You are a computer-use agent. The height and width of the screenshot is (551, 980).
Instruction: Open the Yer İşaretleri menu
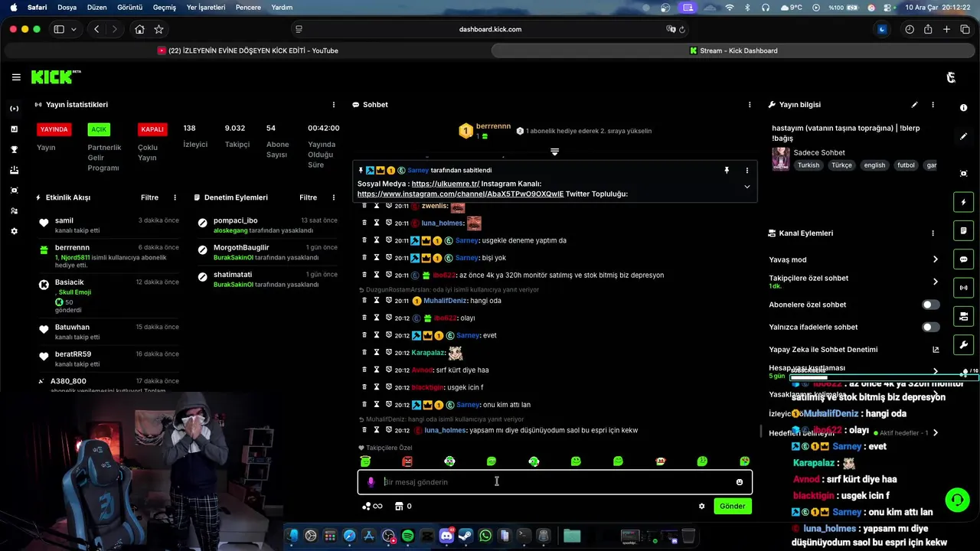[206, 8]
